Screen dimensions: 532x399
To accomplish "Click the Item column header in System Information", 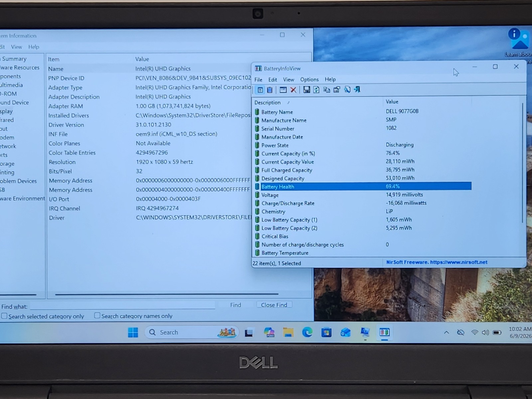I will (x=90, y=59).
